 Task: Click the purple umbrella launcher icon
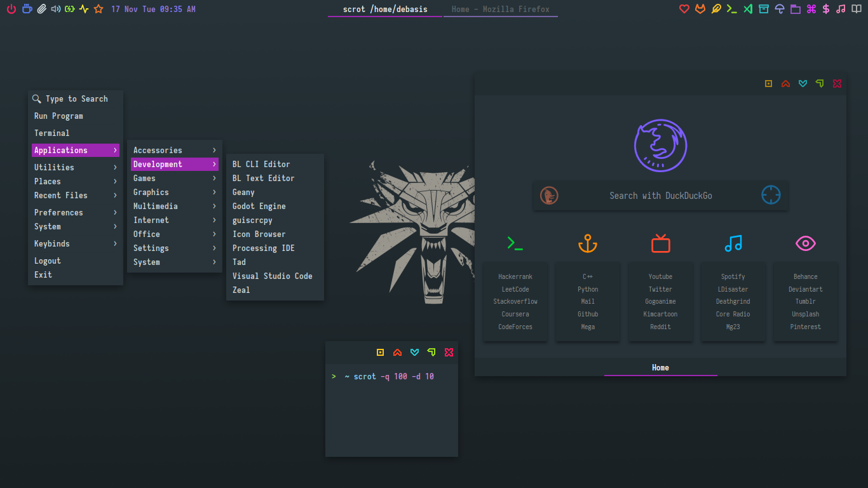(780, 9)
